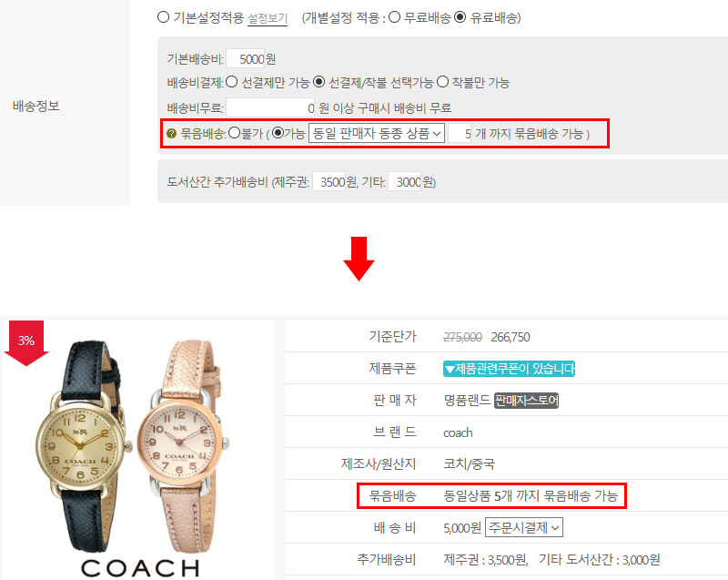Click the 3% discount badge
Viewport: 728px width, 580px height.
(x=26, y=342)
